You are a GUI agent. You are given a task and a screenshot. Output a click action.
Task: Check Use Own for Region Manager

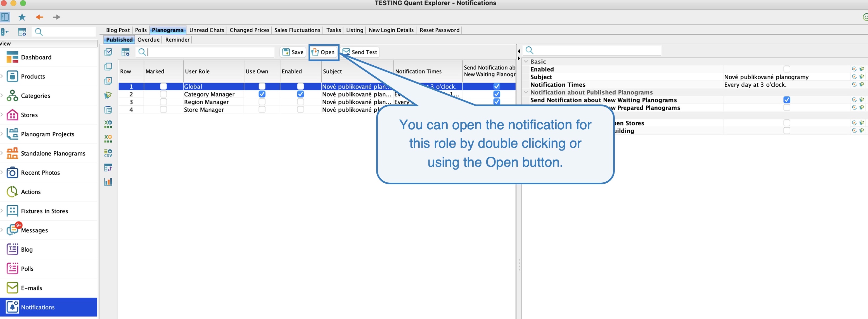point(262,102)
